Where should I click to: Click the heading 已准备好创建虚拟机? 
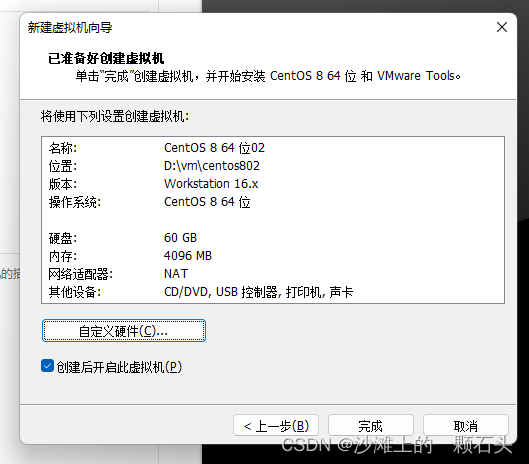tap(106, 58)
